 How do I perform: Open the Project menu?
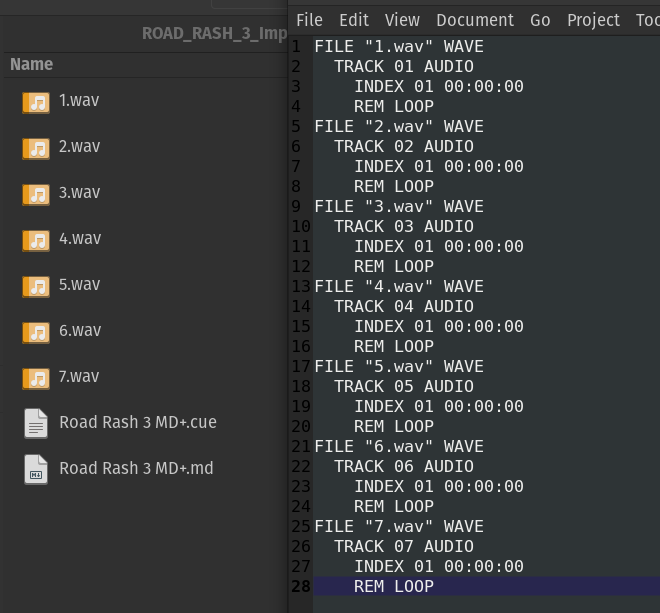tap(593, 20)
